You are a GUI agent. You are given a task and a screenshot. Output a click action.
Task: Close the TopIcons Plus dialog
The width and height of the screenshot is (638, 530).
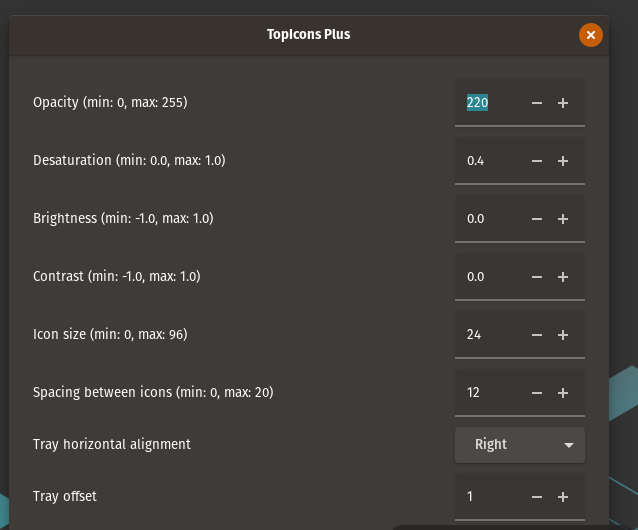[591, 35]
